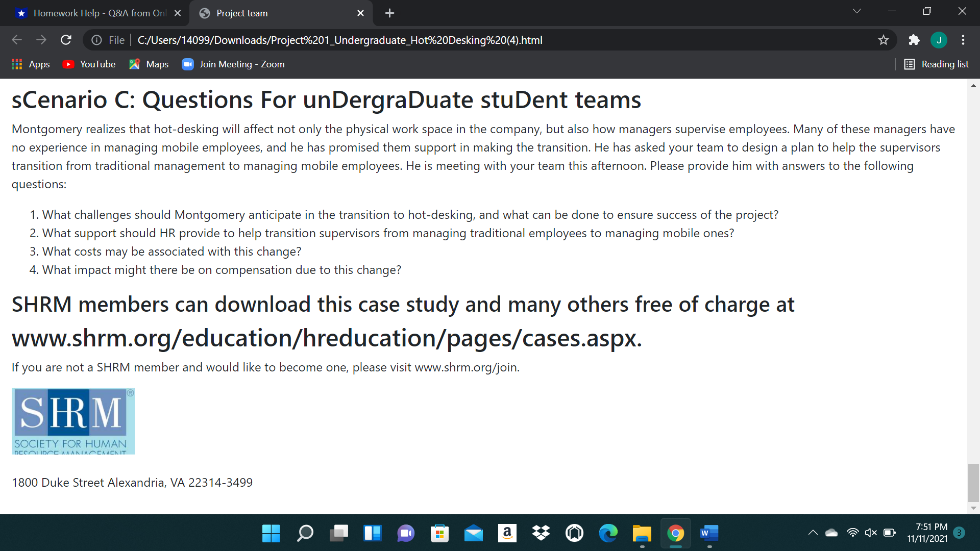The height and width of the screenshot is (551, 980).
Task: Show hidden icons in system tray
Action: (x=813, y=533)
